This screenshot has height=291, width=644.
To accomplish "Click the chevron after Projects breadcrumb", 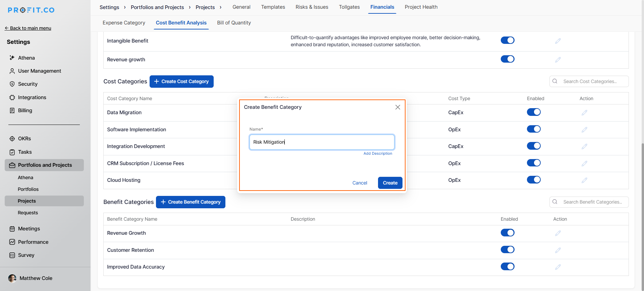I will coord(220,7).
